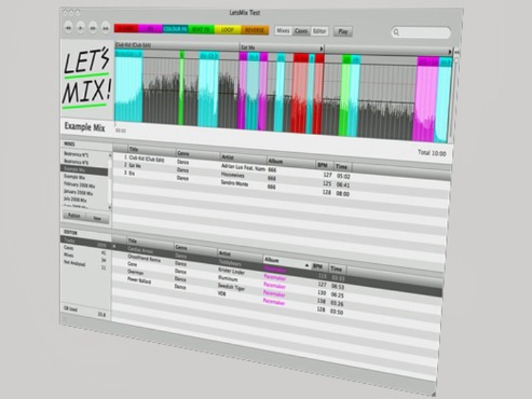Sort mix tracklist by Artist header

coord(243,158)
